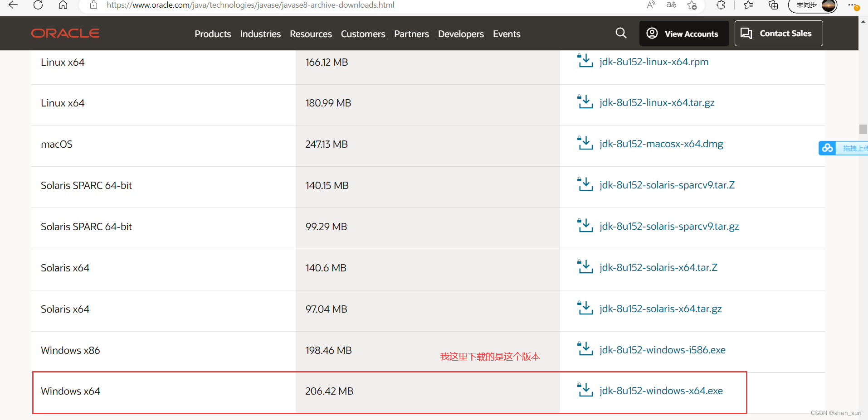Open the Industries menu

click(260, 34)
